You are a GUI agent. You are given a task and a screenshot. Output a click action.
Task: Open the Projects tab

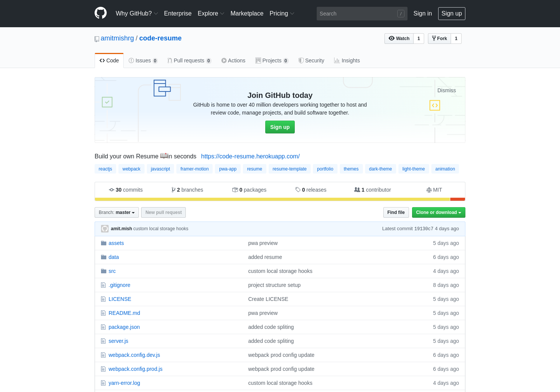click(x=272, y=60)
